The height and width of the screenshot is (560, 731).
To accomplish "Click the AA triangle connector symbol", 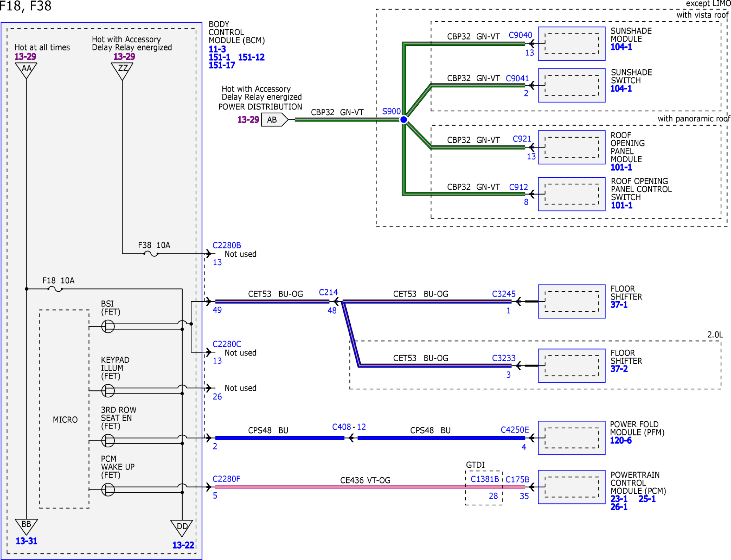I will [26, 70].
